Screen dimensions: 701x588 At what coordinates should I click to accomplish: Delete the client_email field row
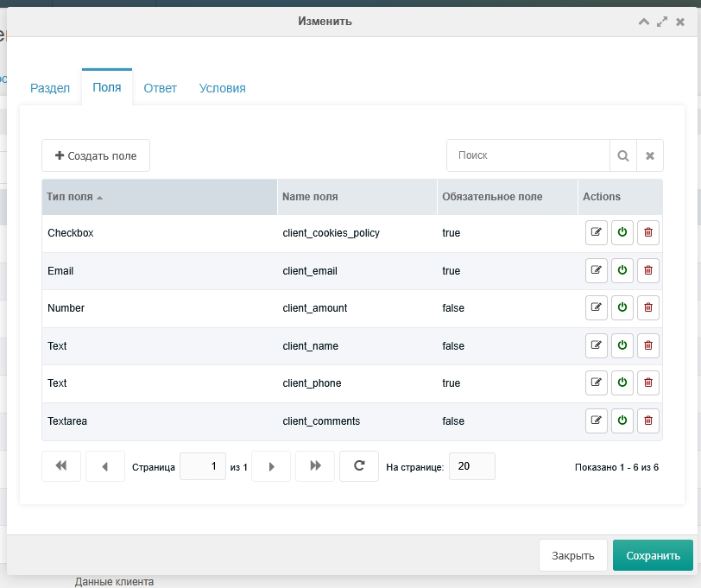[648, 271]
